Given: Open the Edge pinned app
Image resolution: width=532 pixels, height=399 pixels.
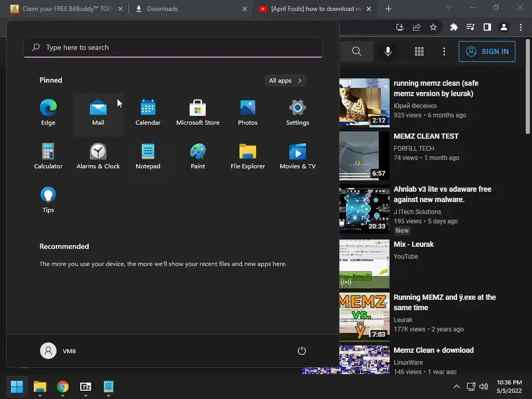Looking at the screenshot, I should click(48, 113).
